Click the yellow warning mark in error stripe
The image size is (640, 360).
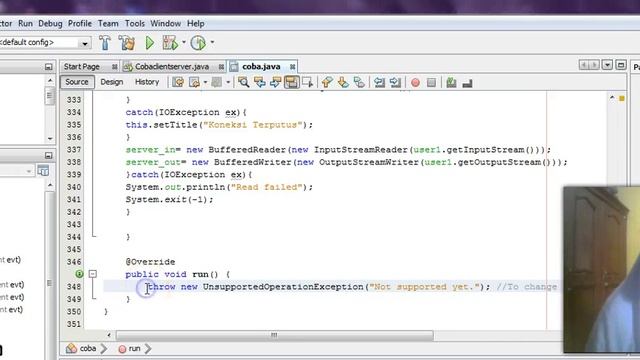[x=622, y=98]
